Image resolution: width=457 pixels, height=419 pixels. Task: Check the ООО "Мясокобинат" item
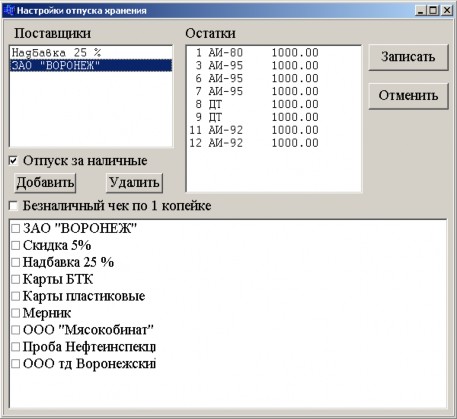pos(16,330)
